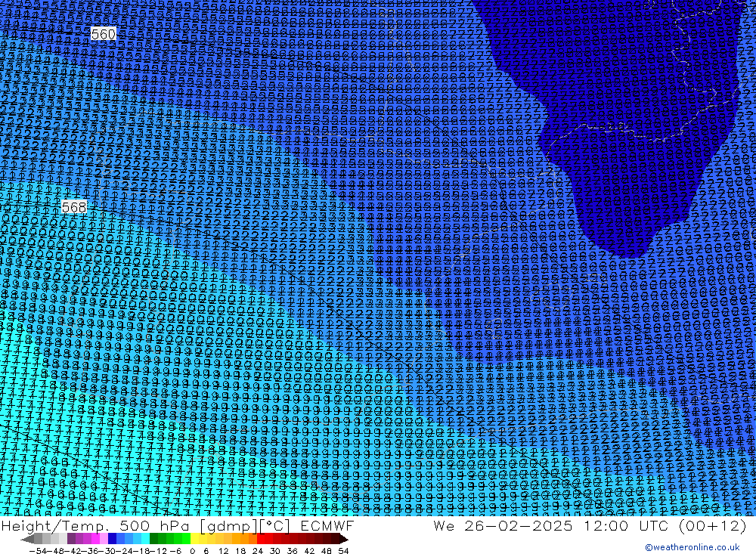This screenshot has width=756, height=554.
Task: Click the [gdmp] unit text
Action: [228, 526]
